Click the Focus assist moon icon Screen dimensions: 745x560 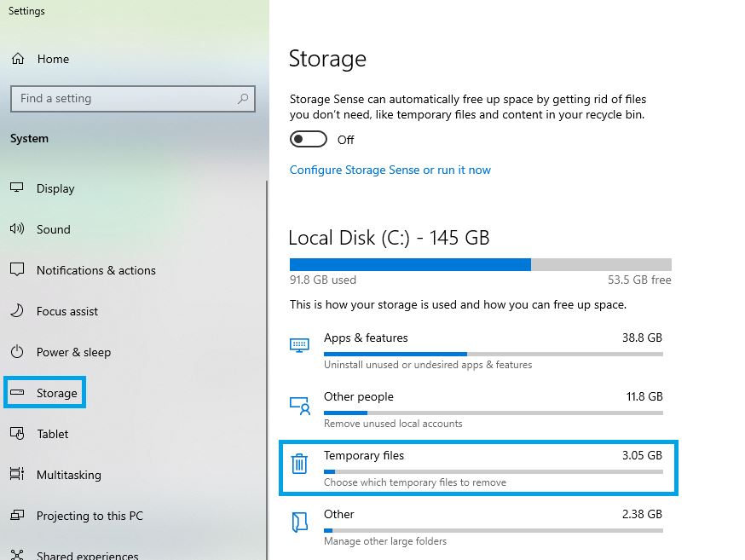pos(17,310)
